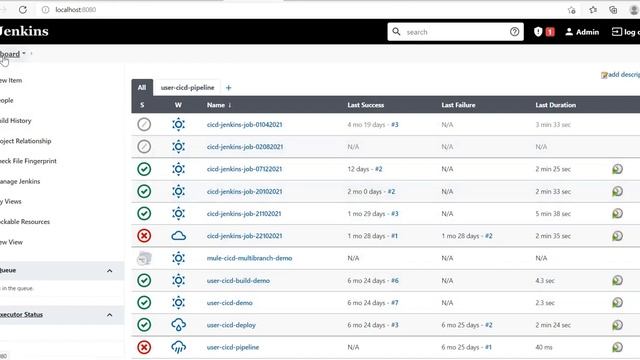Open New View in sidebar
640x360 pixels.
click(11, 242)
